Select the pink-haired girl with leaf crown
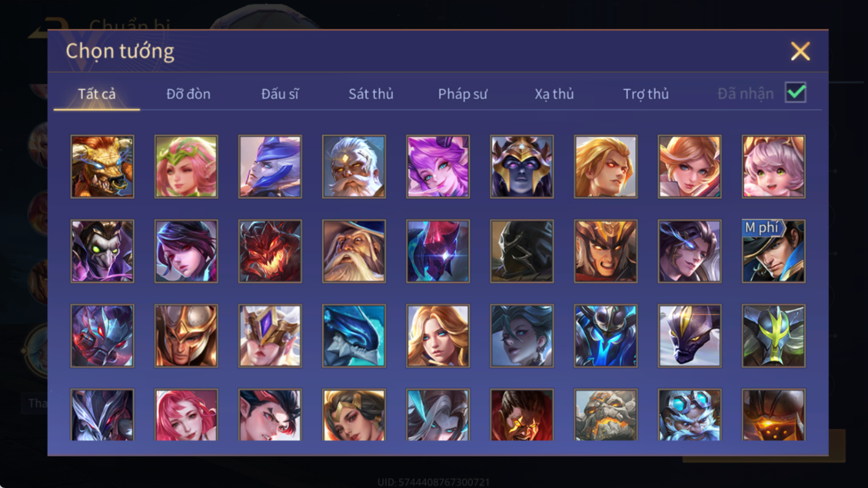Viewport: 868px width, 488px height. pos(187,167)
